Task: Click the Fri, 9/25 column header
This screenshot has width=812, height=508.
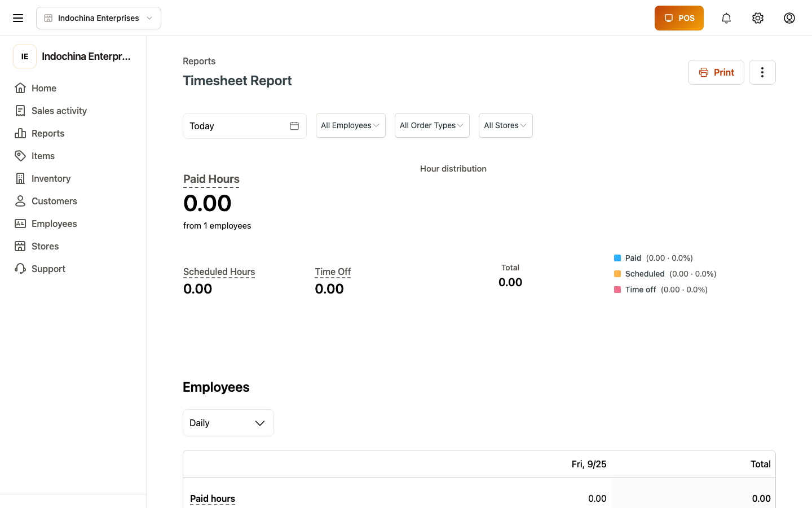Action: (x=589, y=464)
